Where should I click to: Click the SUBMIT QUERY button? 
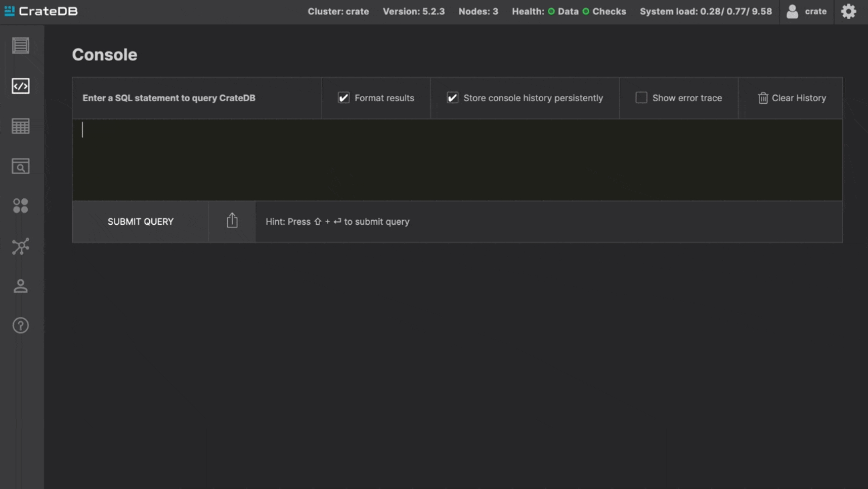click(x=141, y=222)
